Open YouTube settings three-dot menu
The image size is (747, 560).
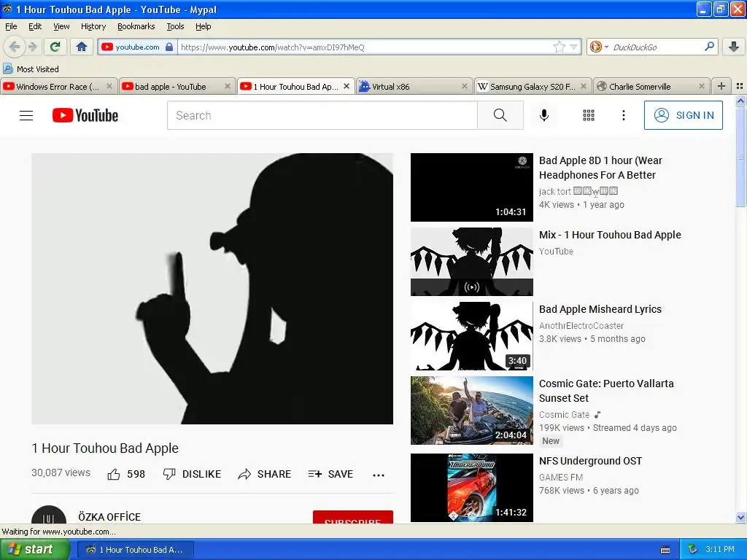pyautogui.click(x=623, y=115)
